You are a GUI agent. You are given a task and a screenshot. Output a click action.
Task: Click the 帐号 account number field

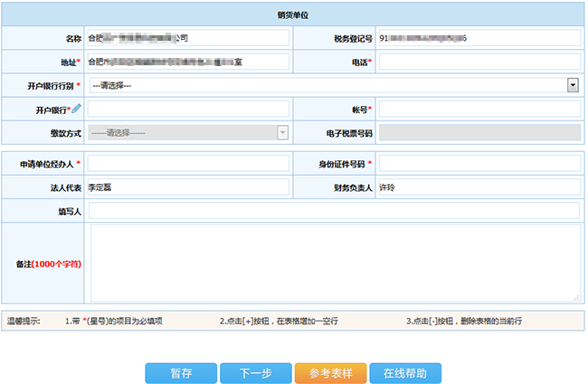pos(478,109)
